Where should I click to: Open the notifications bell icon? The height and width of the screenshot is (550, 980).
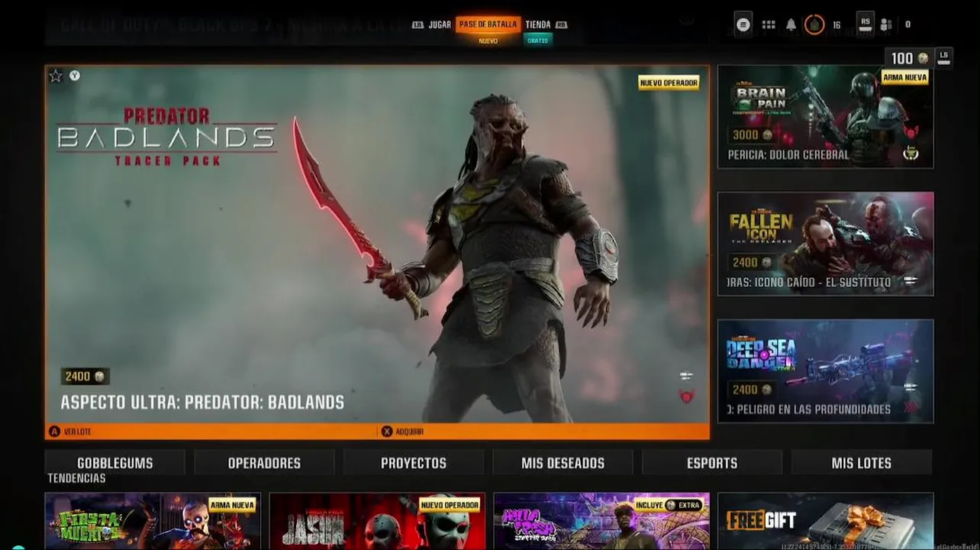[791, 24]
